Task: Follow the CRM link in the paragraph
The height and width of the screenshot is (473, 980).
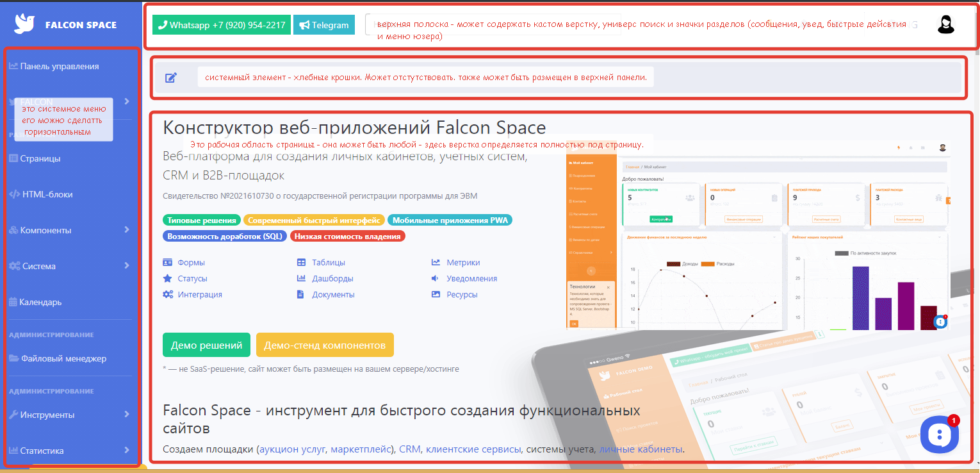Action: (x=410, y=449)
